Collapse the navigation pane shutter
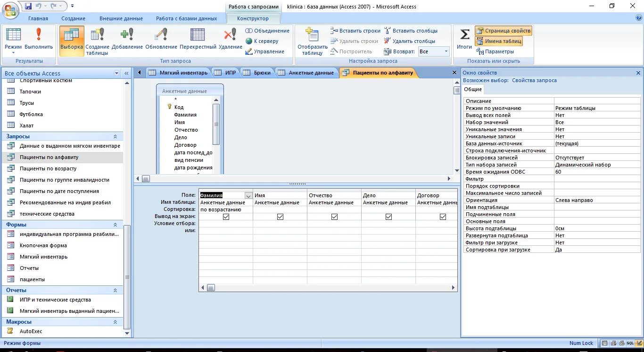This screenshot has height=352, width=644. point(126,73)
